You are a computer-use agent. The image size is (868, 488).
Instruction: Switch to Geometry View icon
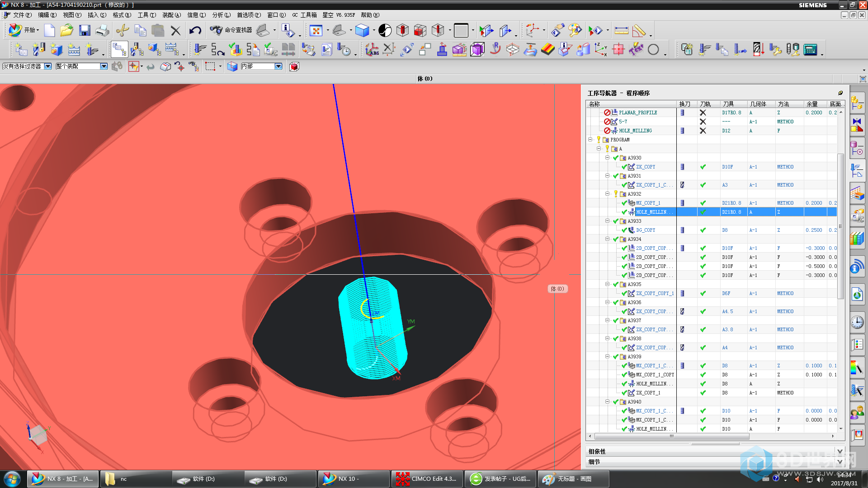pos(154,49)
